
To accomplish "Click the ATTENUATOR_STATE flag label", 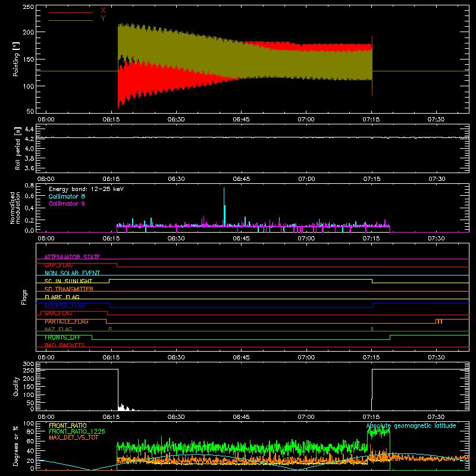I will point(72,257).
